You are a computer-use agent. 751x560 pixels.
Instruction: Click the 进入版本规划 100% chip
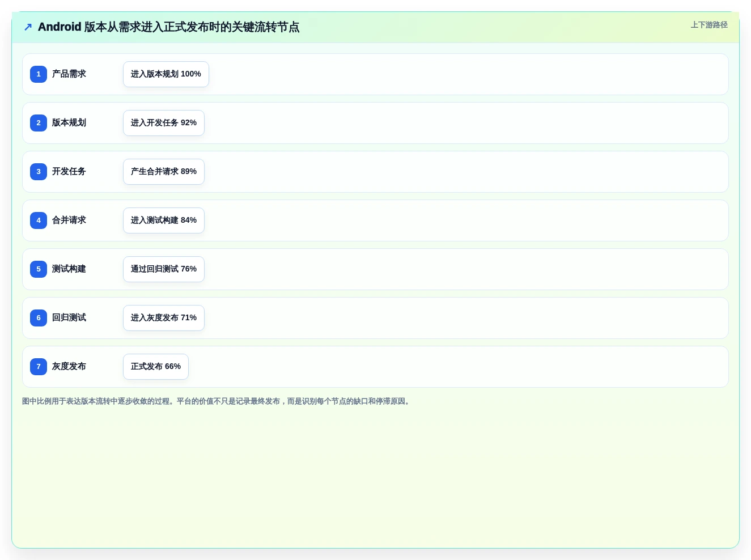[166, 74]
